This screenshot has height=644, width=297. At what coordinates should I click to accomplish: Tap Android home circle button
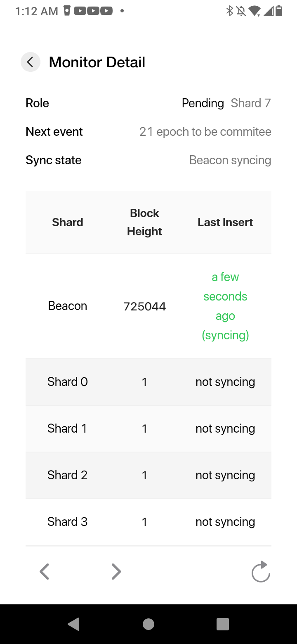tap(148, 624)
